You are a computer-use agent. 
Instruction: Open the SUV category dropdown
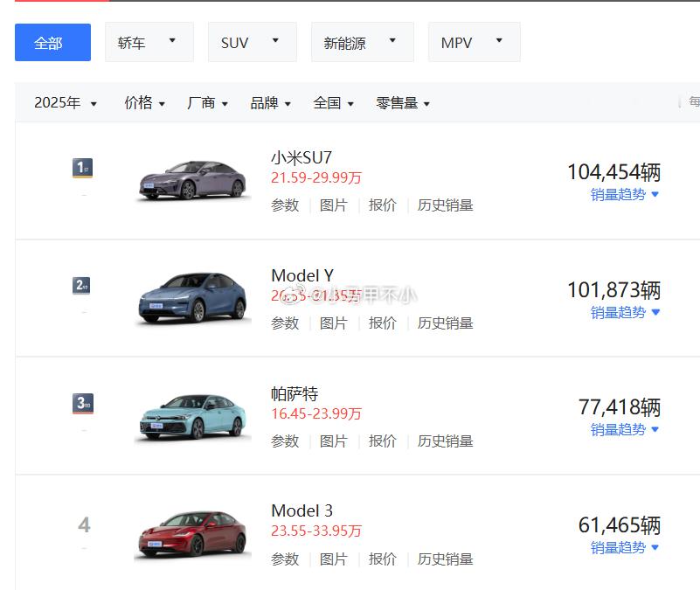click(x=253, y=43)
